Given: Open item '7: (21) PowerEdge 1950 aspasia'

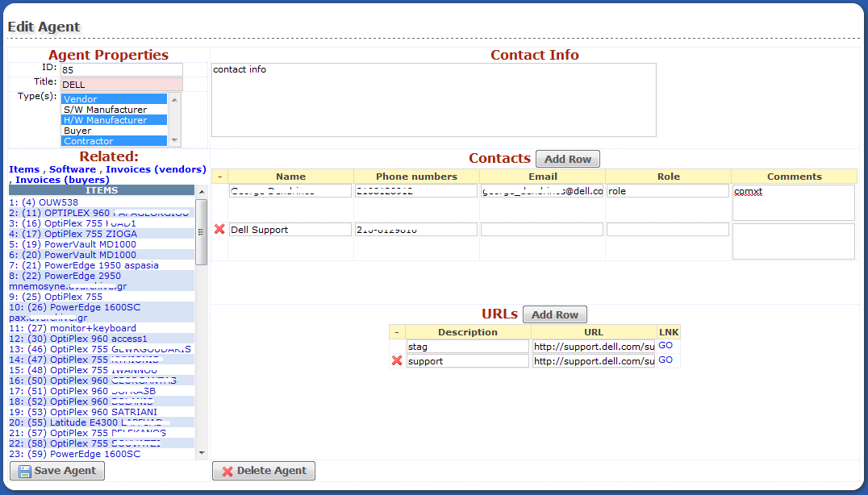Looking at the screenshot, I should pyautogui.click(x=84, y=265).
